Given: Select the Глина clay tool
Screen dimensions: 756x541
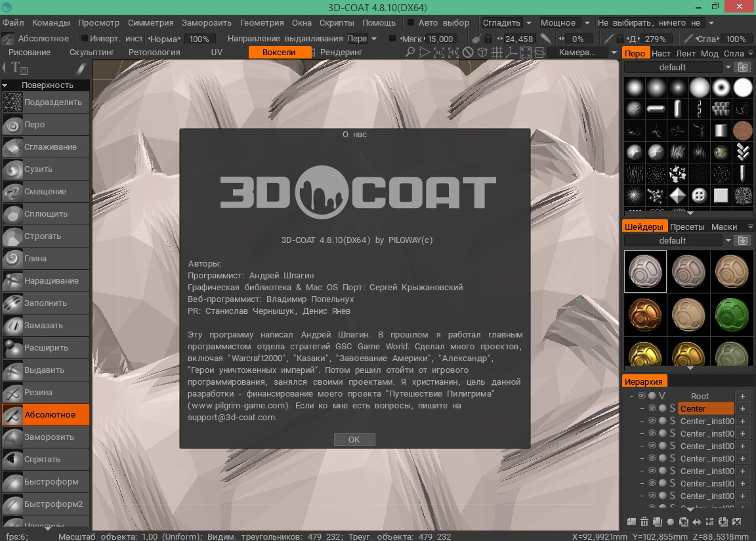Looking at the screenshot, I should click(x=46, y=259).
